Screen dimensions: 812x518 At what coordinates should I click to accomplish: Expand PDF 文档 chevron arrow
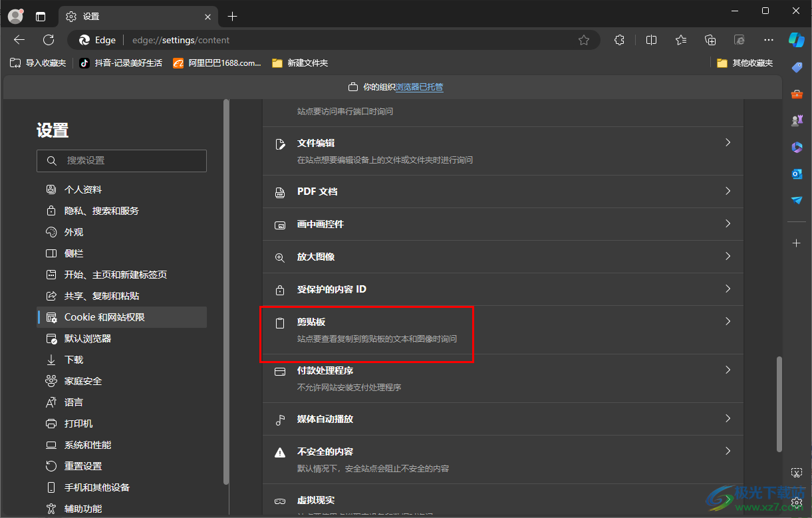click(728, 191)
